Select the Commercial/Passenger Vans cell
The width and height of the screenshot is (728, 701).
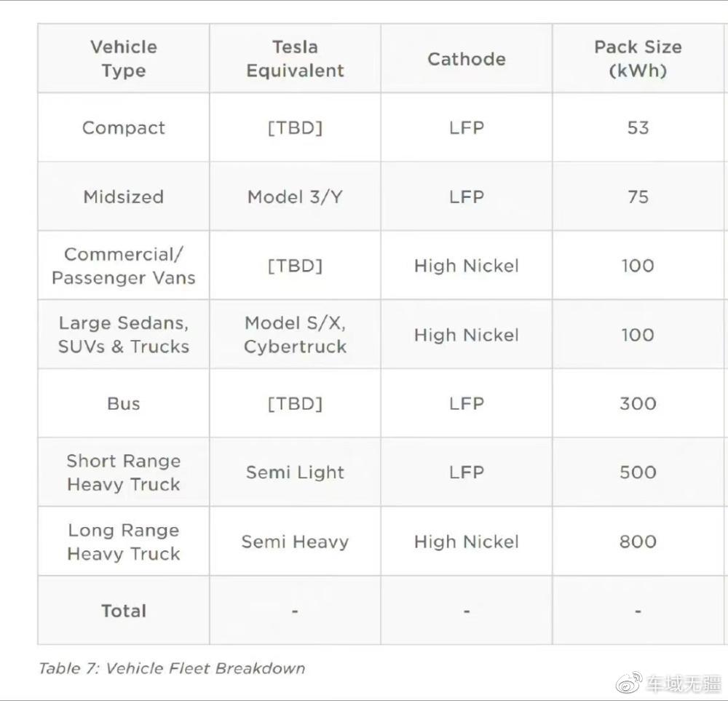(x=124, y=266)
